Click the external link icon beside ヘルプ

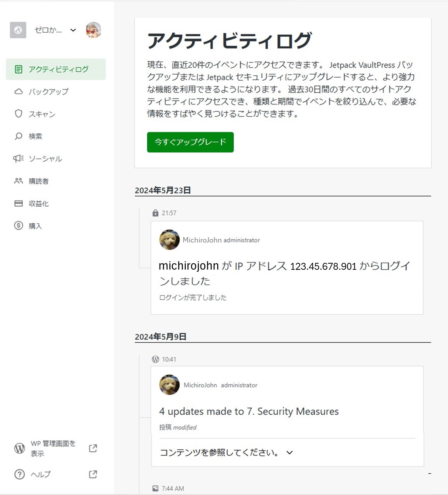click(x=93, y=474)
